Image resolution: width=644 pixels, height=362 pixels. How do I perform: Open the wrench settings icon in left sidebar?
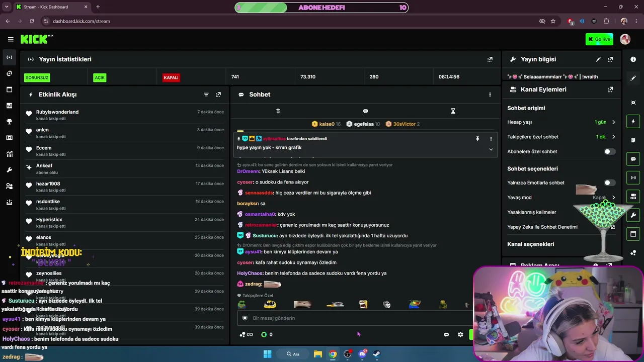[9, 170]
